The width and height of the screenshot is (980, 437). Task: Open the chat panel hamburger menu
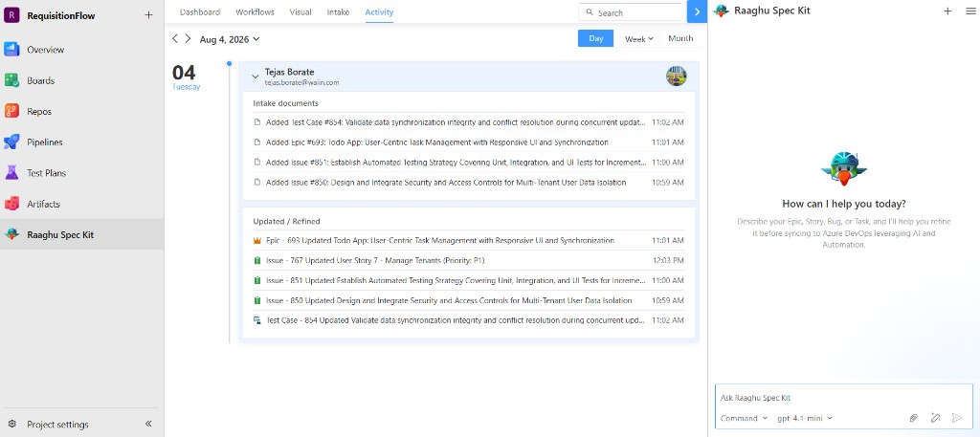tap(969, 11)
